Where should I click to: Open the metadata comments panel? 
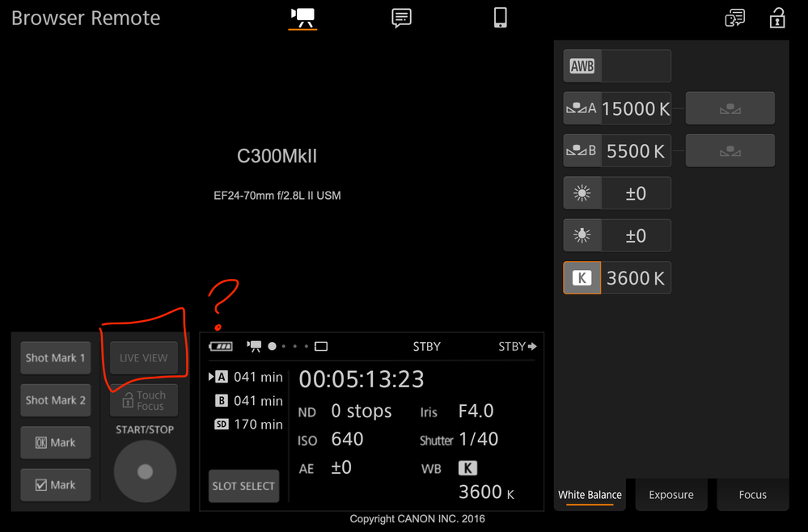(401, 18)
